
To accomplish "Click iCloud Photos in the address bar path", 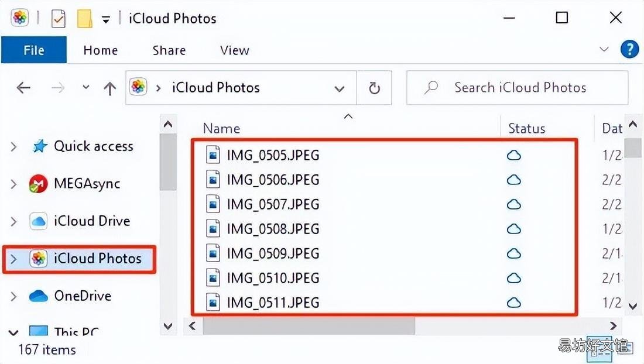I will point(216,87).
